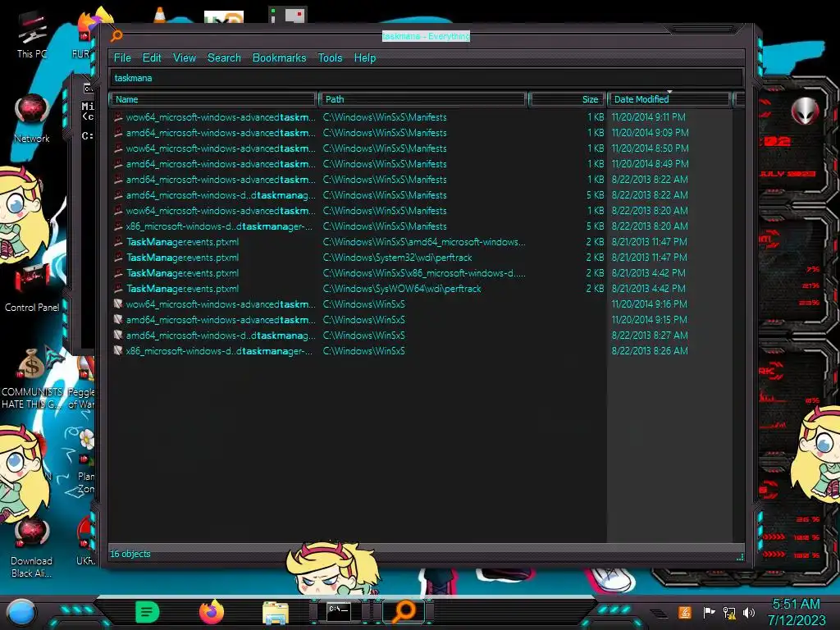The image size is (840, 630).
Task: Open File Explorer from the taskbar
Action: (276, 612)
